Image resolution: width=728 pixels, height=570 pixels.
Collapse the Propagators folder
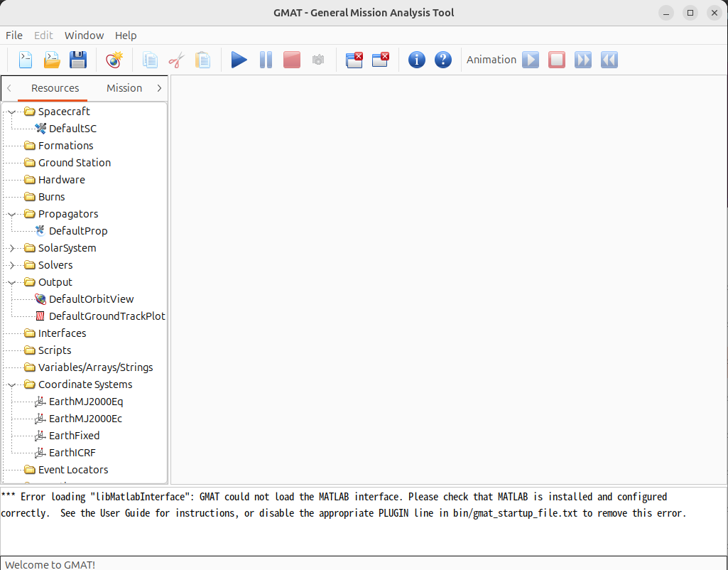(x=12, y=214)
